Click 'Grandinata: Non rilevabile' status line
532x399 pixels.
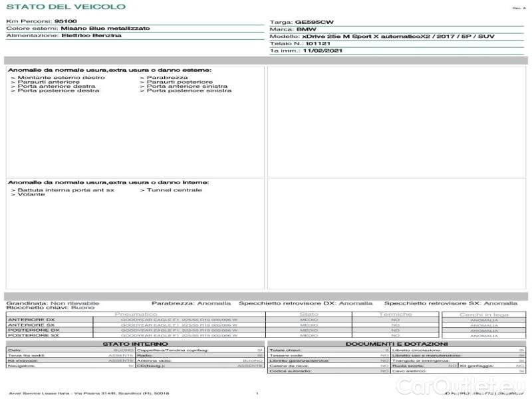53,303
